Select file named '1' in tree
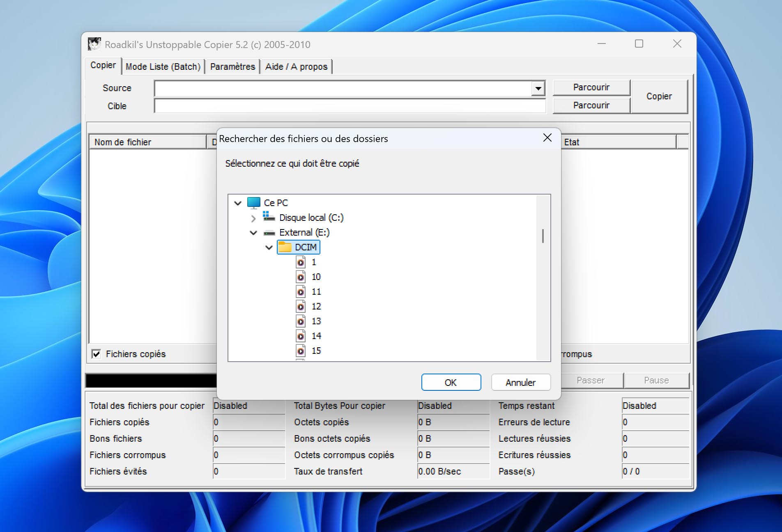Viewport: 782px width, 532px height. pyautogui.click(x=314, y=262)
